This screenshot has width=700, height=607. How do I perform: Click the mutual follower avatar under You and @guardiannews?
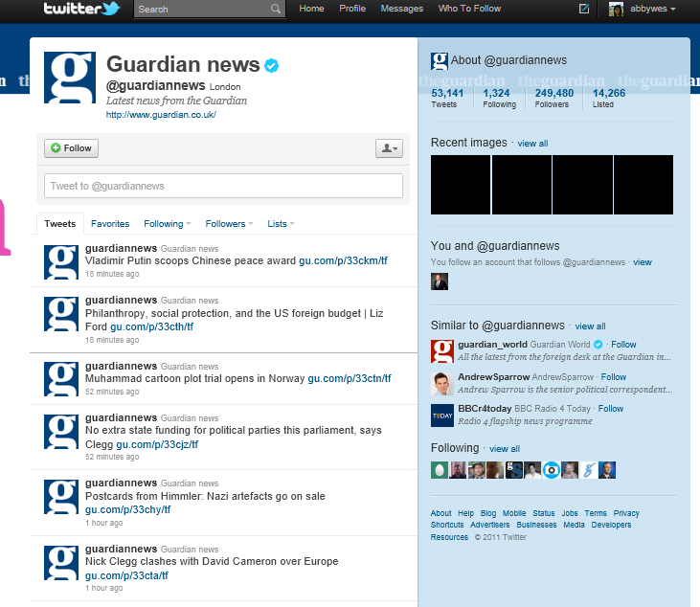tap(440, 281)
